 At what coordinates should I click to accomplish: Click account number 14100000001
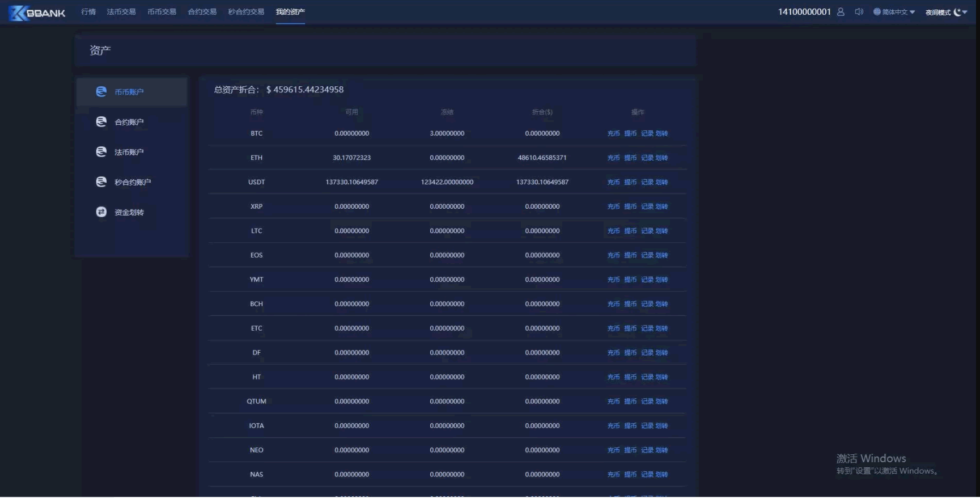tap(804, 12)
